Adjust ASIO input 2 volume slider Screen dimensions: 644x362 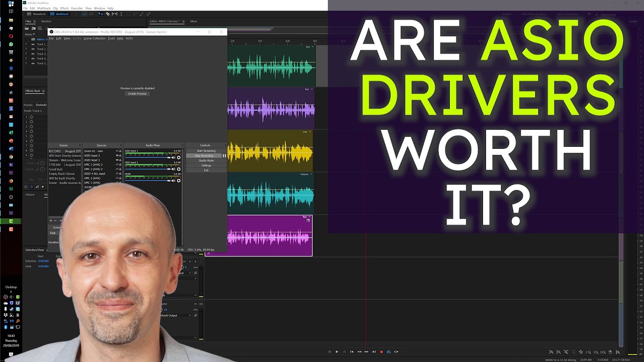(x=147, y=169)
